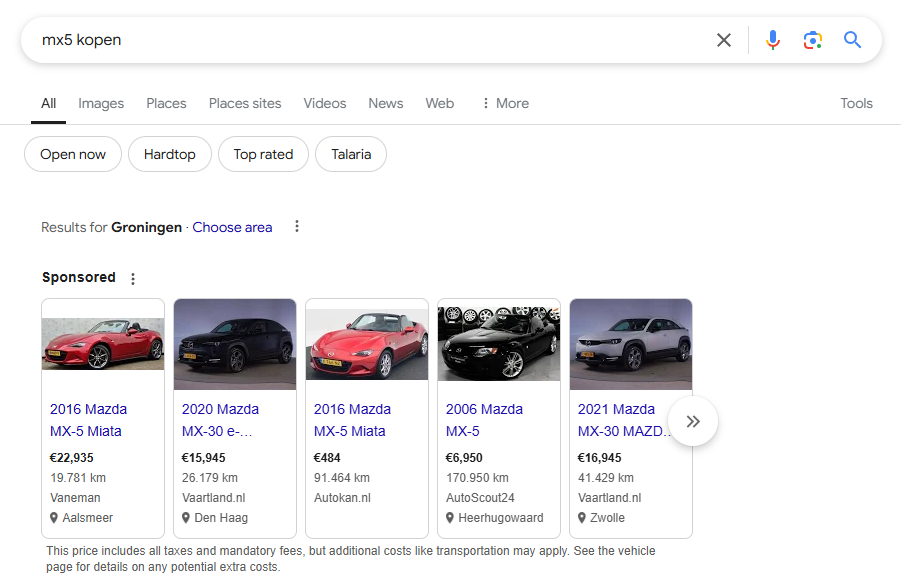Clear the search box text
The height and width of the screenshot is (579, 901).
(x=723, y=40)
